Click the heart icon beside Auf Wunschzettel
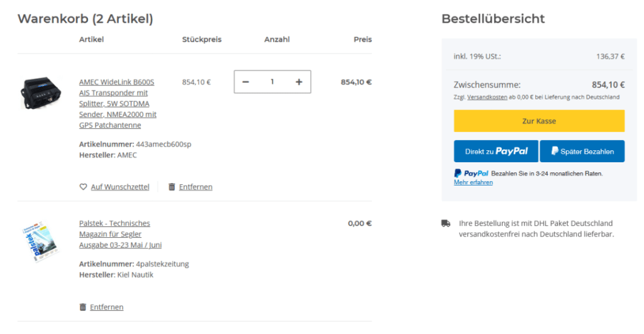Screen dimensions: 644x334 pyautogui.click(x=83, y=187)
